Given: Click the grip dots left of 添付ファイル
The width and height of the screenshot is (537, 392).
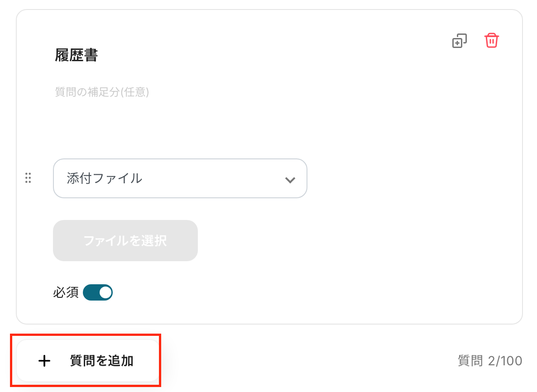Looking at the screenshot, I should pos(28,178).
